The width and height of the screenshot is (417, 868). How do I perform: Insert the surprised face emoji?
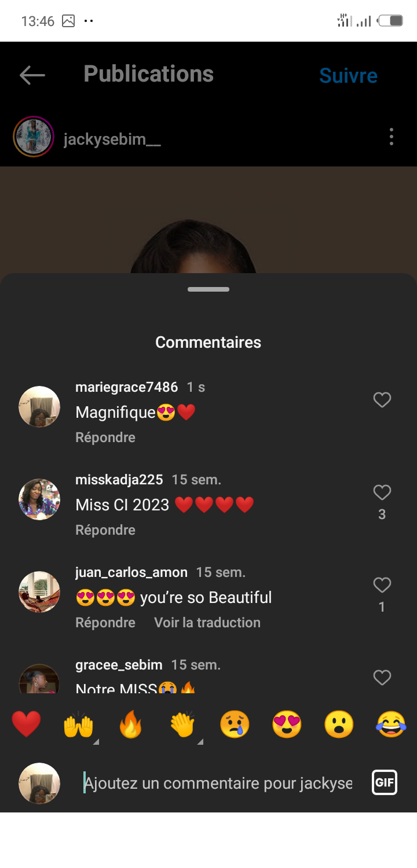pyautogui.click(x=339, y=724)
